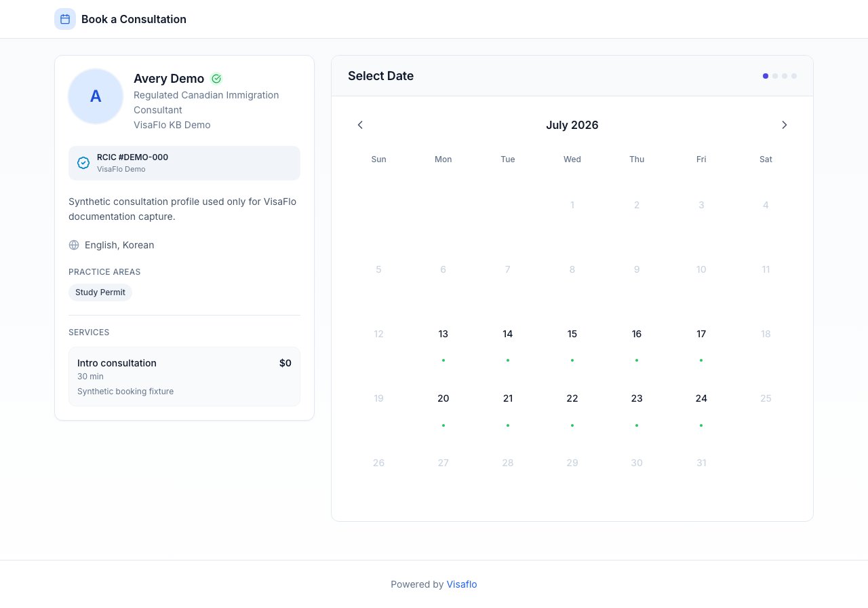The width and height of the screenshot is (868, 608).
Task: Click the globe icon beside English, Korean
Action: tap(74, 245)
